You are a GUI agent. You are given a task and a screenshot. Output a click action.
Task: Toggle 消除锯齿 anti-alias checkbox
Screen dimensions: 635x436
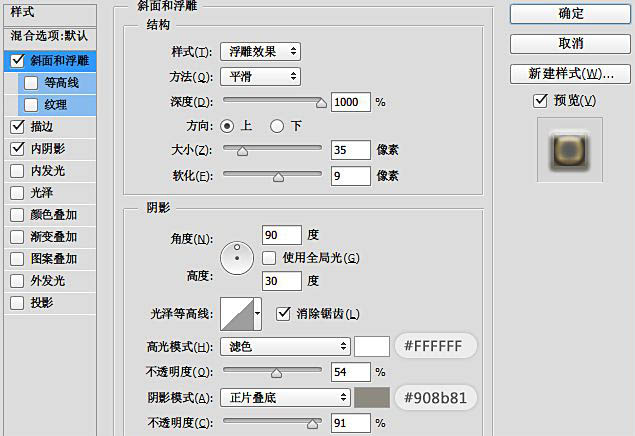point(283,313)
